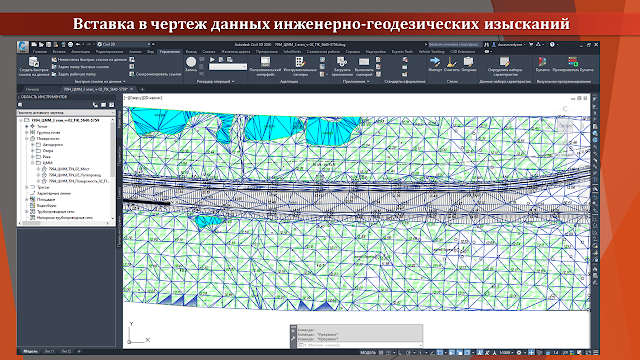Click the Purge (Очистить) styles broom icon
640x360 pixels.
pyautogui.click(x=451, y=62)
